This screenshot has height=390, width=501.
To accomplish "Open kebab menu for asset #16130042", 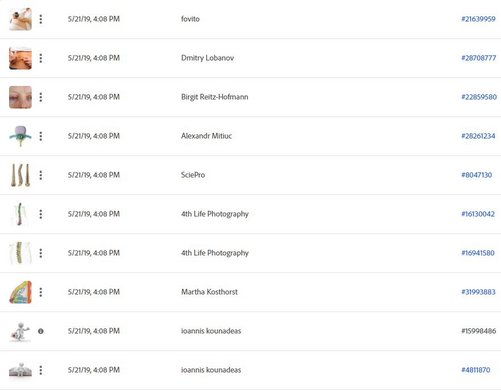I will pyautogui.click(x=41, y=214).
